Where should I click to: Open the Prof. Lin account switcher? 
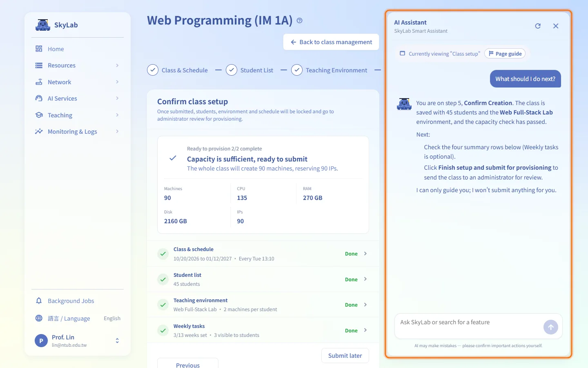pyautogui.click(x=117, y=341)
